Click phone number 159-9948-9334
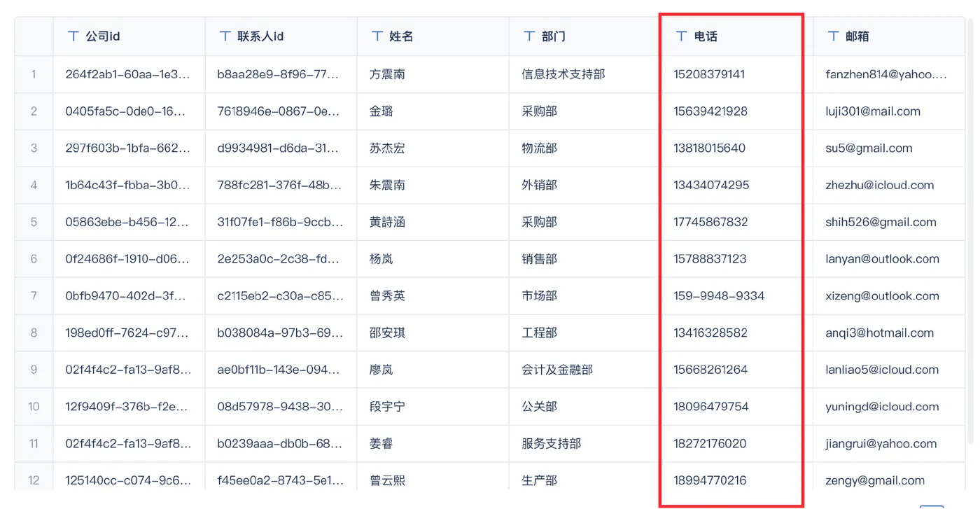Screen dimensions: 980x509 (720, 296)
